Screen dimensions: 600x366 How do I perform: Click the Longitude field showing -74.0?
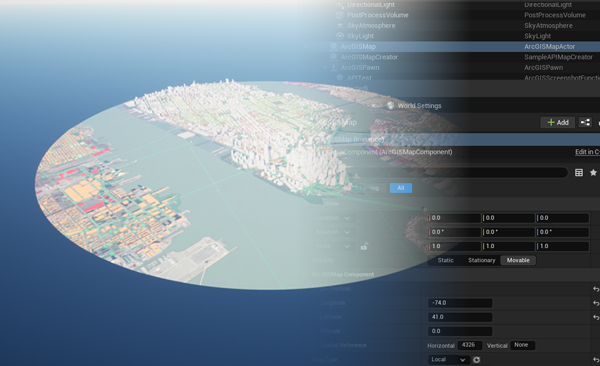460,303
